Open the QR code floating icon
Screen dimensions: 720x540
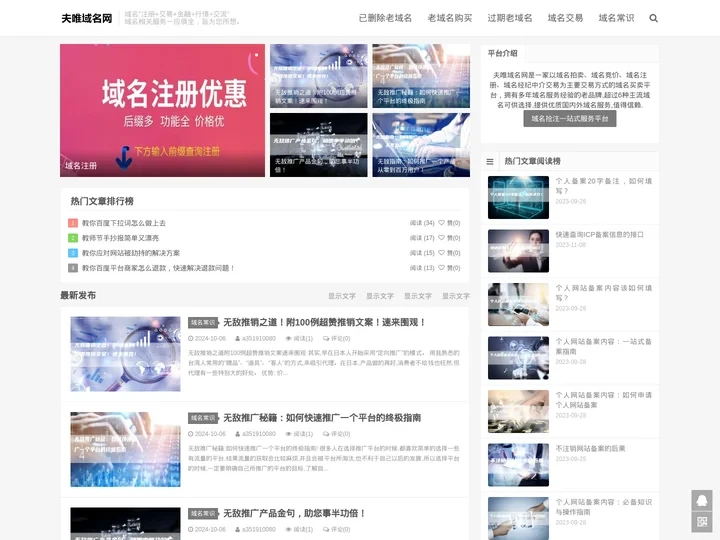pos(702,522)
